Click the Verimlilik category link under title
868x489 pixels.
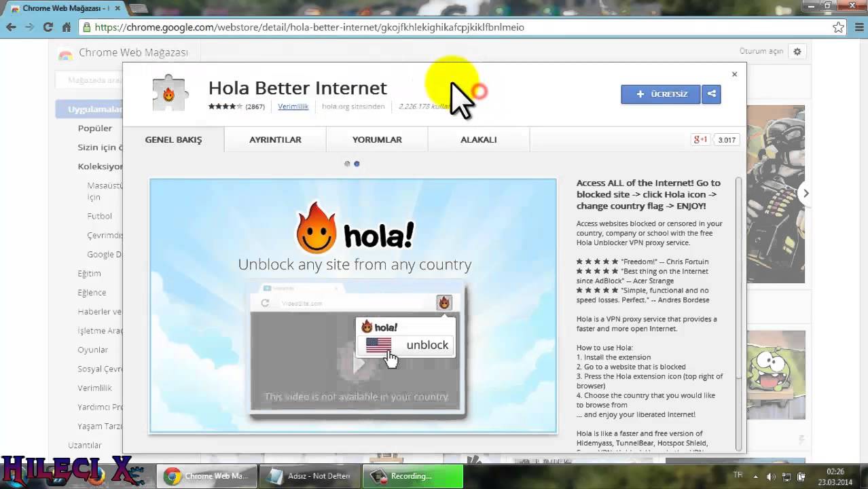pos(293,107)
